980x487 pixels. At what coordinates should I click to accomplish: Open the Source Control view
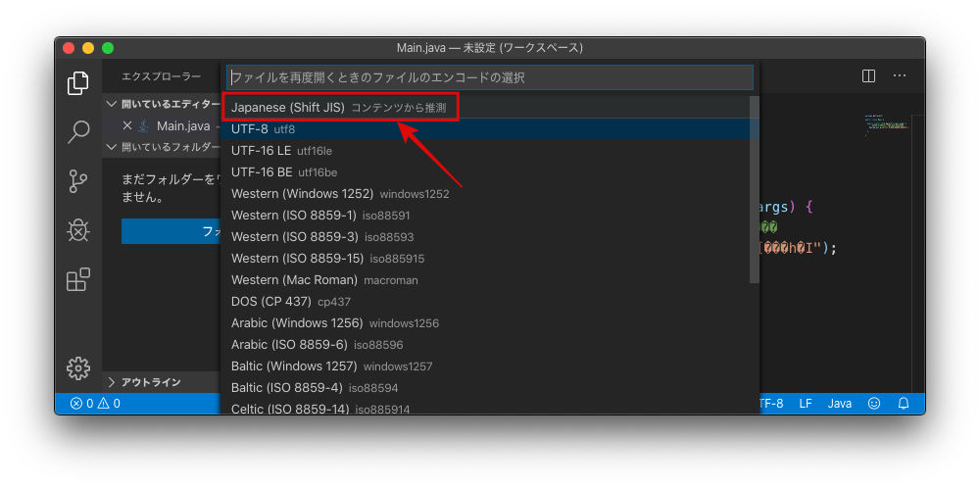tap(78, 181)
